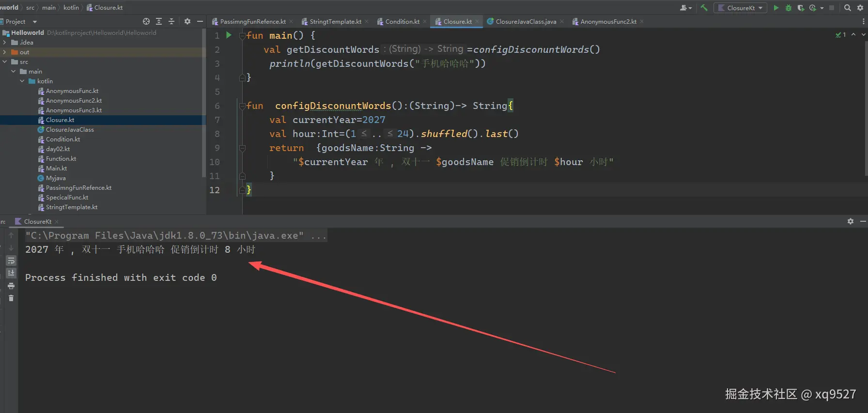Screen dimensions: 868x413
Task: Open Run panel settings gear
Action: [x=851, y=221]
